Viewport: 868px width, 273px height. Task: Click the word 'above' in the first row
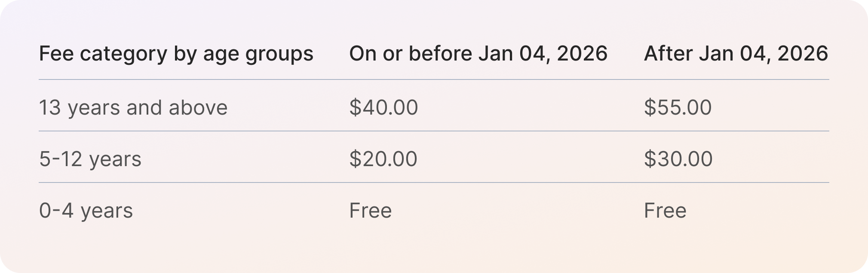coord(198,107)
